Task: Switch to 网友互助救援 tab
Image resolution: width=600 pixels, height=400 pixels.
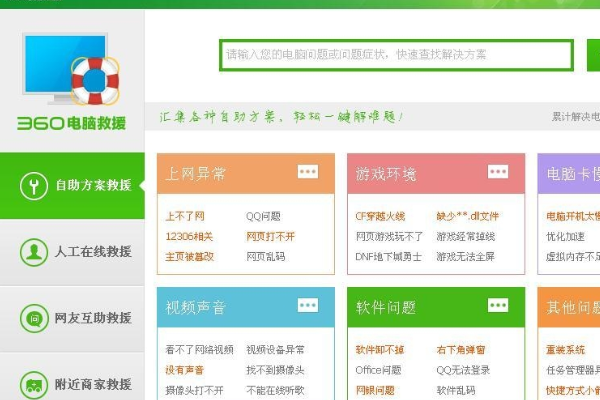Action: click(72, 318)
